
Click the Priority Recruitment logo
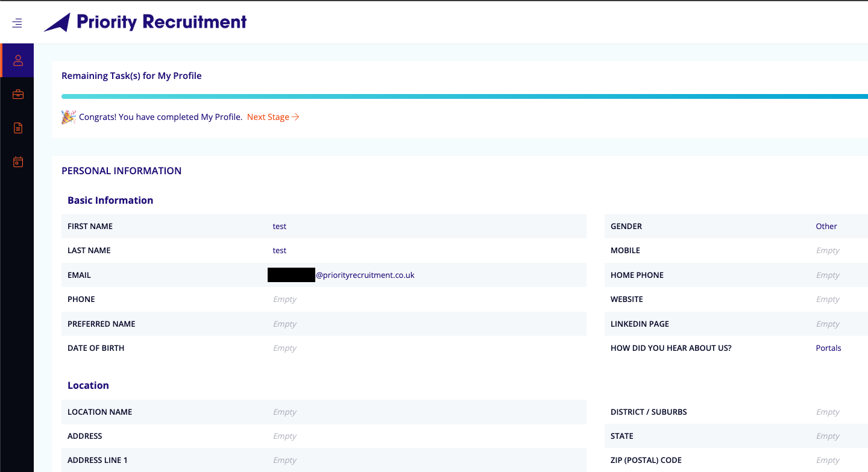pyautogui.click(x=145, y=22)
